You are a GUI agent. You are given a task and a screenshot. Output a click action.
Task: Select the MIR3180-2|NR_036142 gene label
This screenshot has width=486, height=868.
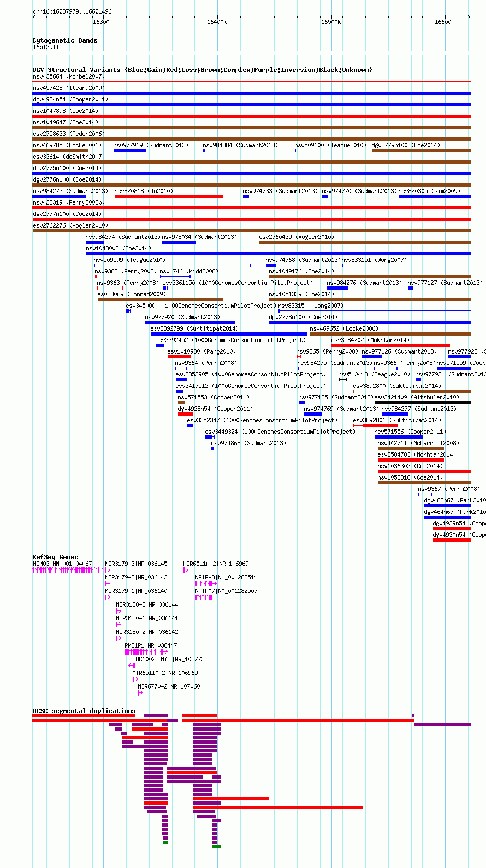point(147,632)
